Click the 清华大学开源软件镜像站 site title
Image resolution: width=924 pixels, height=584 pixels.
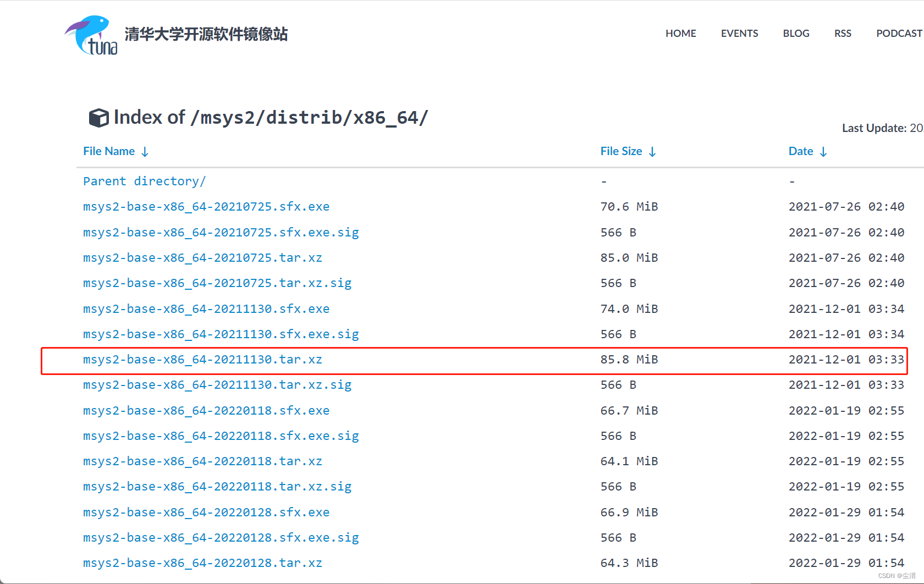pyautogui.click(x=206, y=34)
